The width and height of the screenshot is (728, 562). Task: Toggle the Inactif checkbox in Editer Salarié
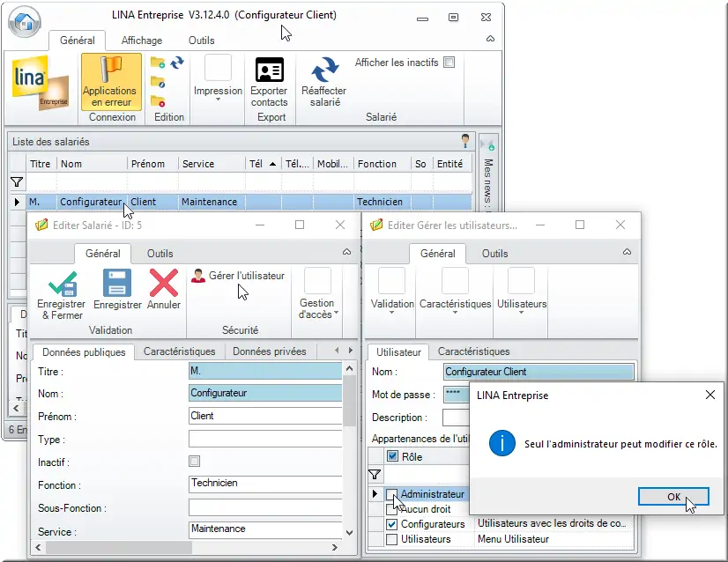[x=195, y=461]
